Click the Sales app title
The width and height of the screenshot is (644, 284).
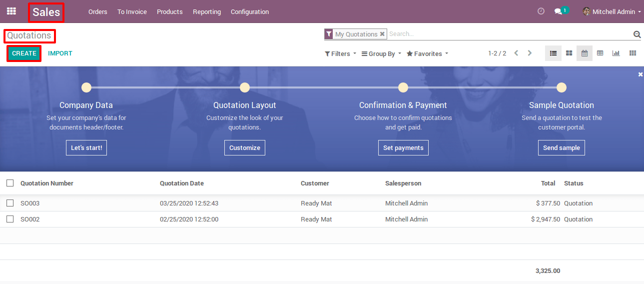click(46, 12)
